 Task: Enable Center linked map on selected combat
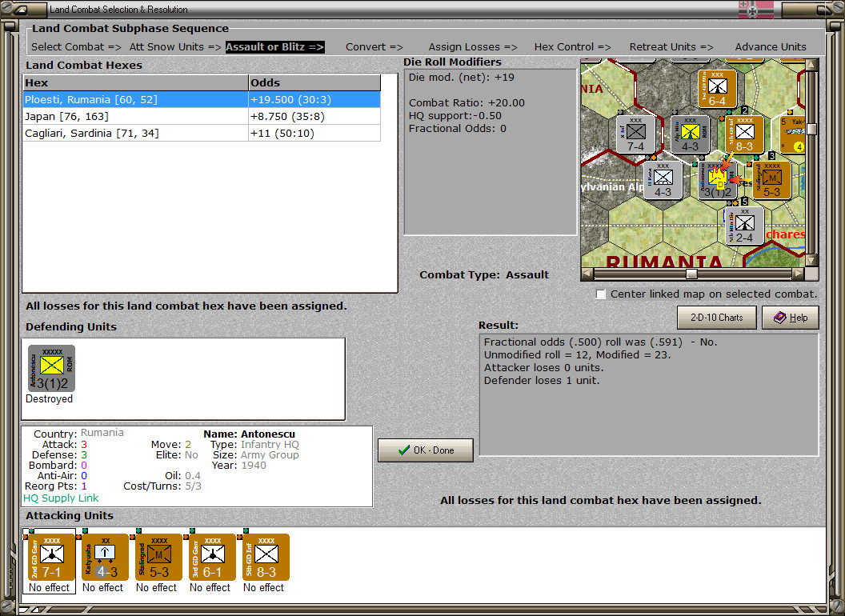(x=601, y=294)
